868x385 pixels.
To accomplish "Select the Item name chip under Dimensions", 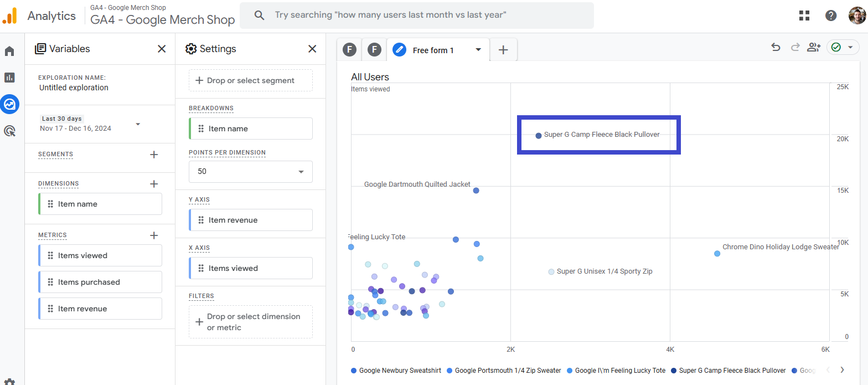I will [x=100, y=204].
